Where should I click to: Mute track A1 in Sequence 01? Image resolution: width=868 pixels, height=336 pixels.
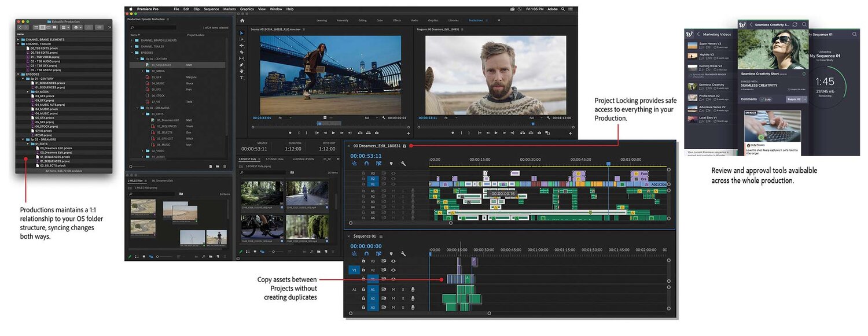tap(393, 289)
